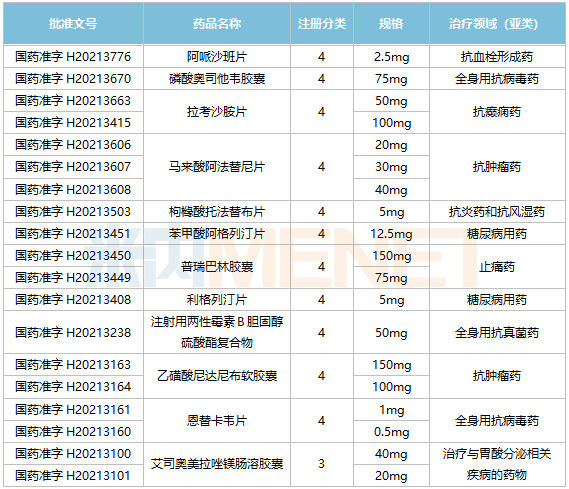Click drug name 马来酸阿法替尼片
This screenshot has width=569, height=489.
tap(217, 167)
